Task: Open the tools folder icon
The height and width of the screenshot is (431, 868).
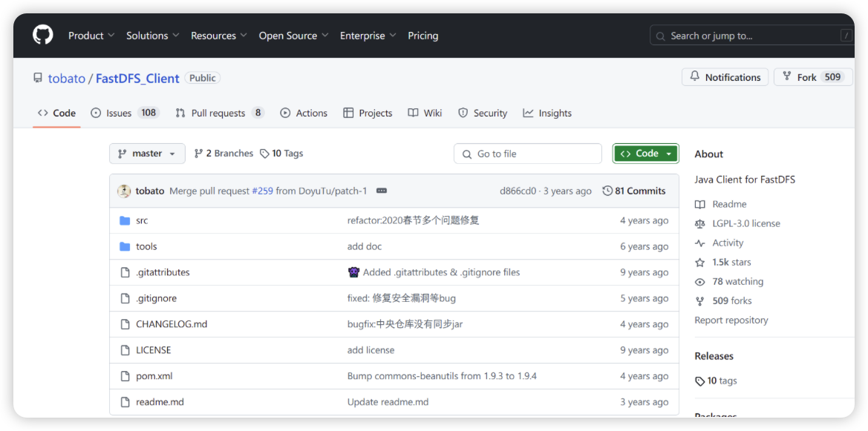Action: [x=125, y=247]
